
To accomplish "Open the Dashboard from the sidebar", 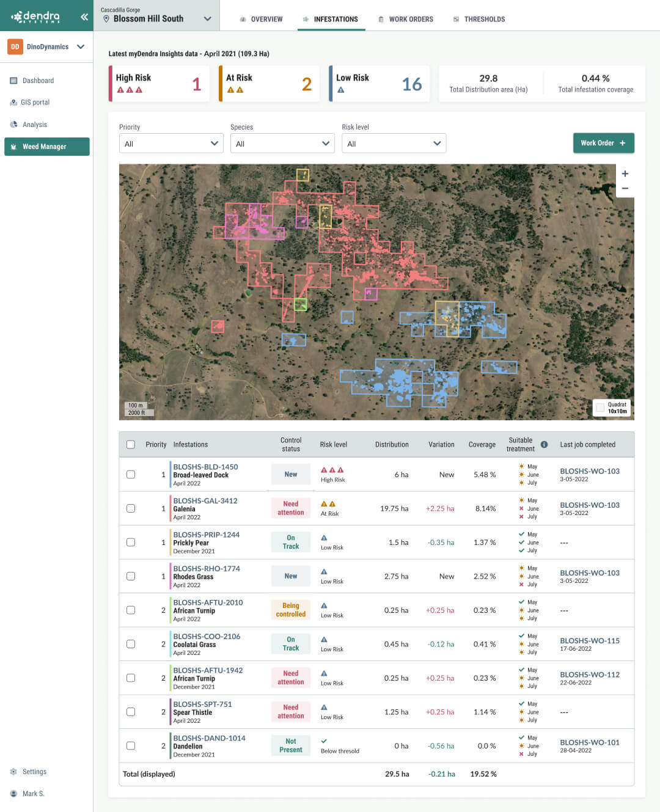I will point(38,81).
